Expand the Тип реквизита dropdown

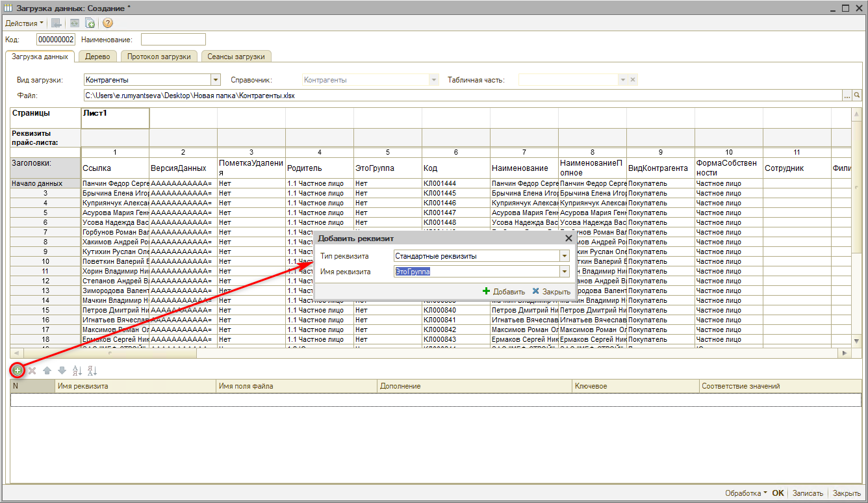coord(565,256)
